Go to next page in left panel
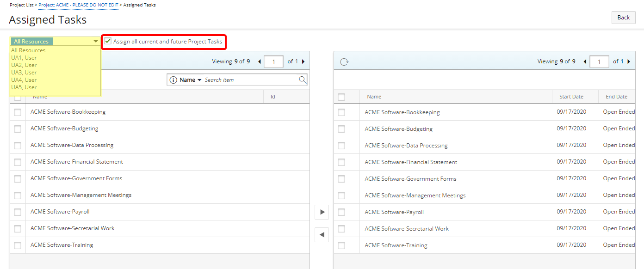 303,61
